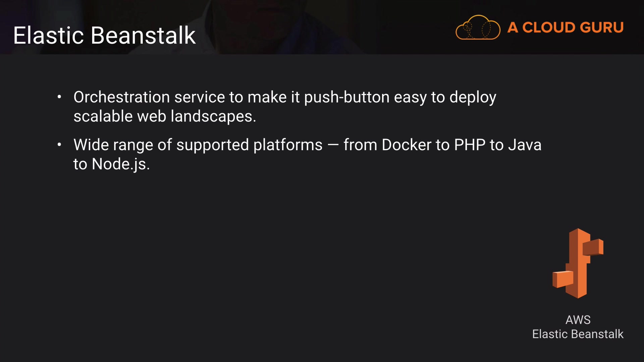The width and height of the screenshot is (644, 362).
Task: Click the 'Node.js.' text
Action: click(x=121, y=164)
